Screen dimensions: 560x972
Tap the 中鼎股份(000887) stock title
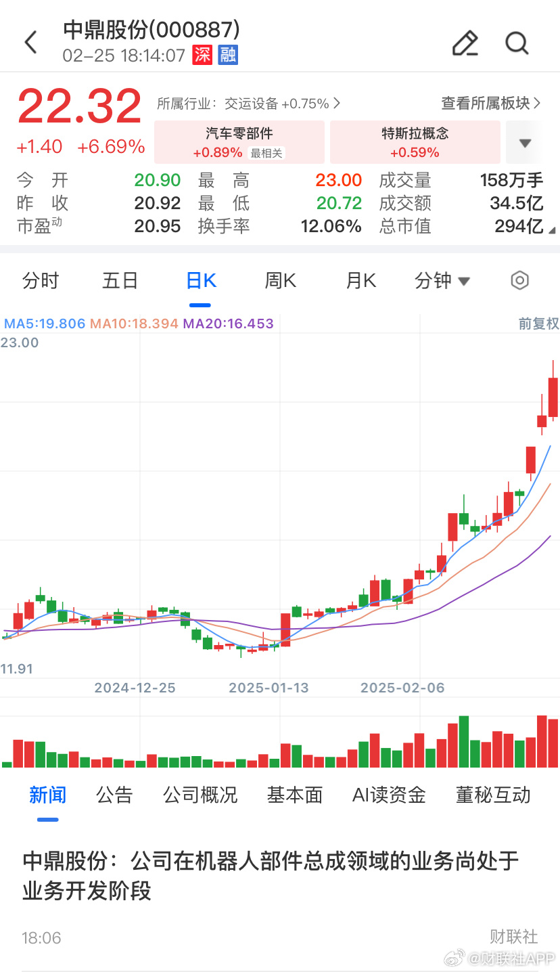(151, 29)
